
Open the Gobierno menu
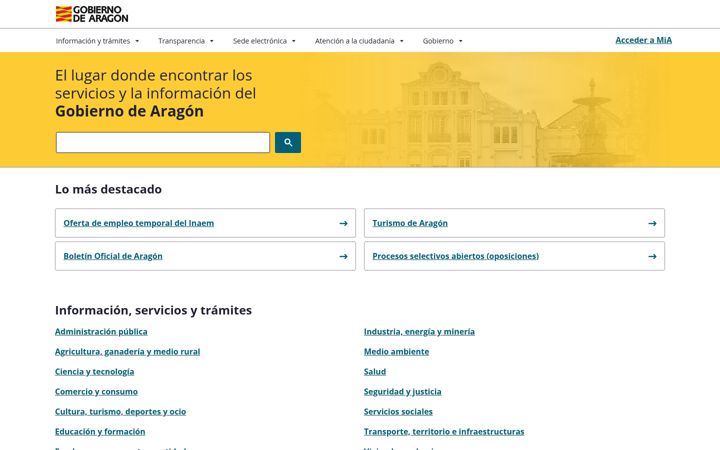[x=438, y=41]
